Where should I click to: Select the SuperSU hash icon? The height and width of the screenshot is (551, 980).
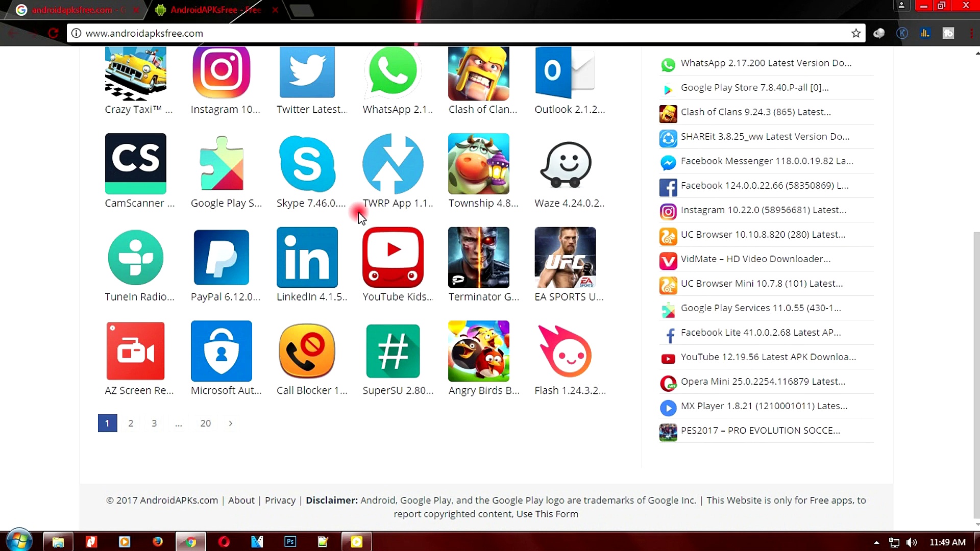[393, 351]
